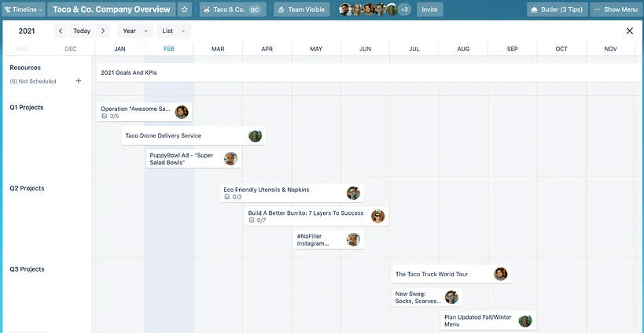Click the 3/5 checklist badge on the Operation card

click(110, 117)
